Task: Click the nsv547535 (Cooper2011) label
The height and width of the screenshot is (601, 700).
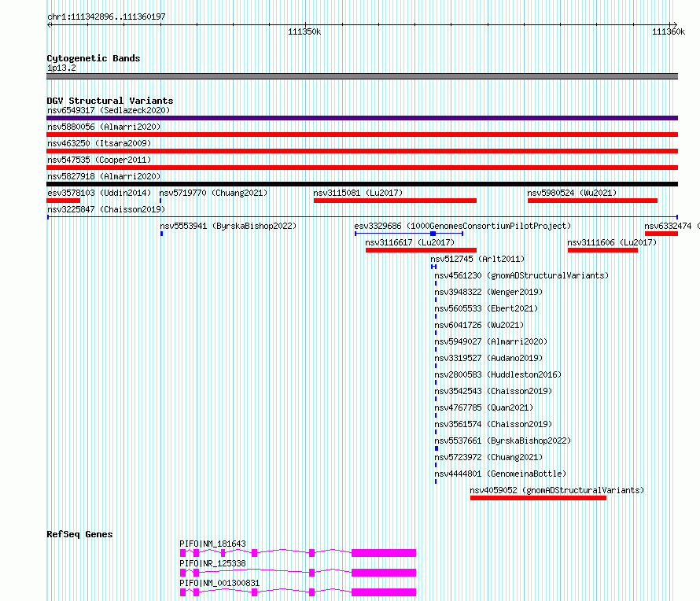Action: (x=99, y=160)
